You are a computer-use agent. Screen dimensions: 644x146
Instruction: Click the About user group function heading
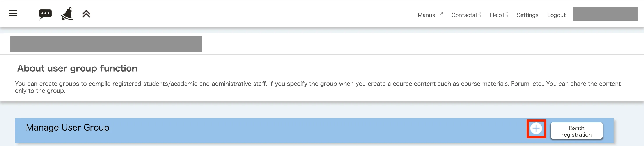point(77,68)
